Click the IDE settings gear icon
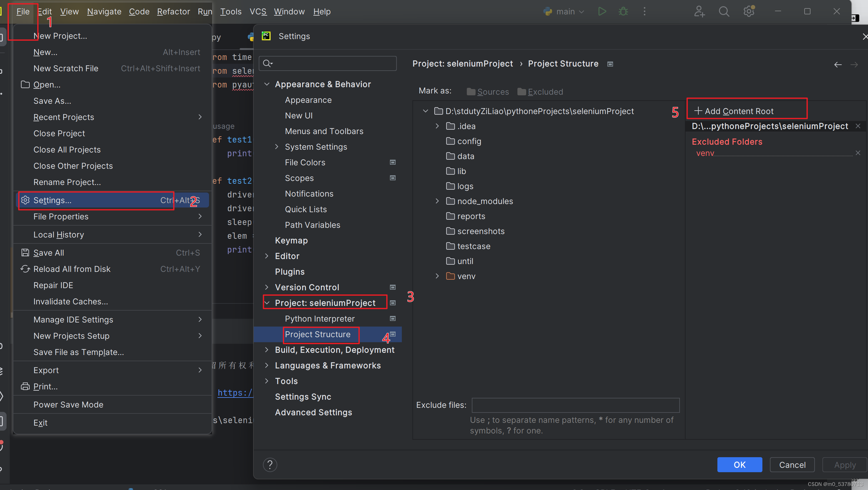The height and width of the screenshot is (490, 868). [x=748, y=12]
